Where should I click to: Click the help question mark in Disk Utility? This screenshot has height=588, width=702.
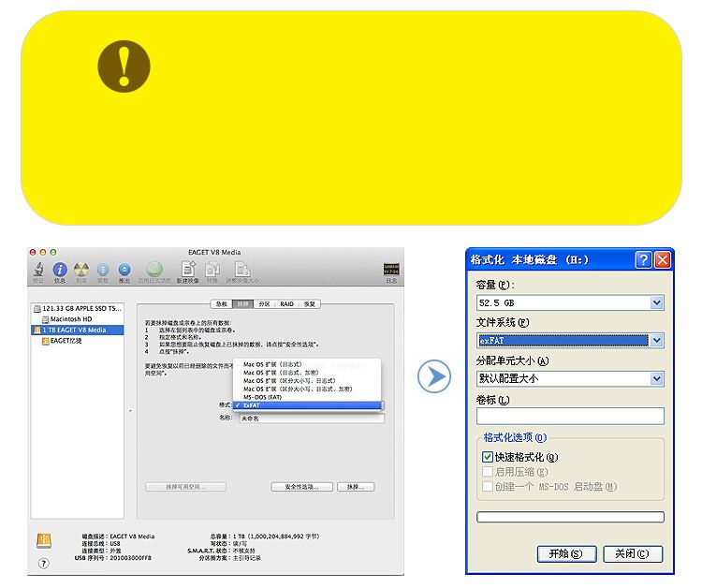pos(43,563)
